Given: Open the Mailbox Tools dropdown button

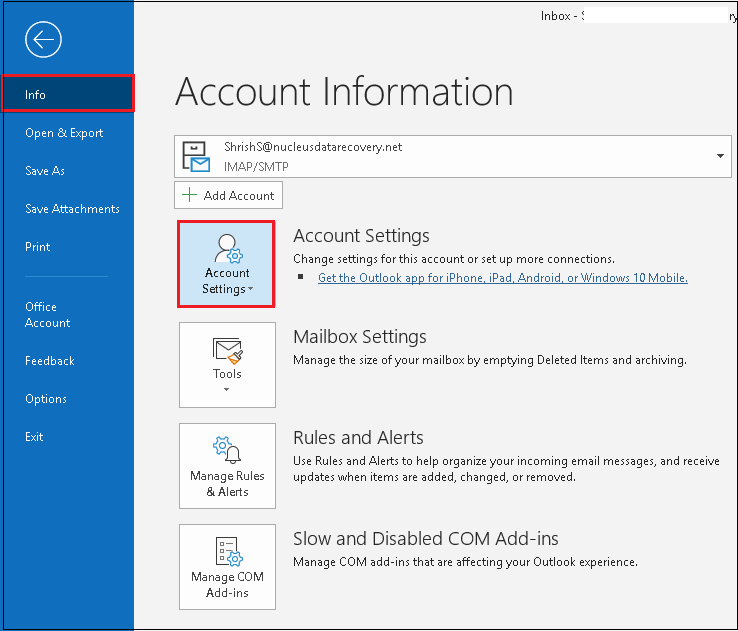Looking at the screenshot, I should click(227, 365).
